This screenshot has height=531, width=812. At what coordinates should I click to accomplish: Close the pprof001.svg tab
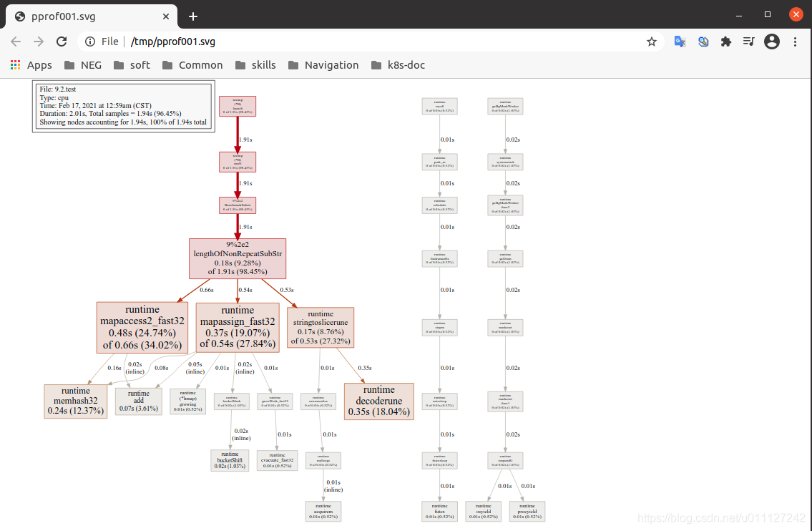(x=166, y=16)
